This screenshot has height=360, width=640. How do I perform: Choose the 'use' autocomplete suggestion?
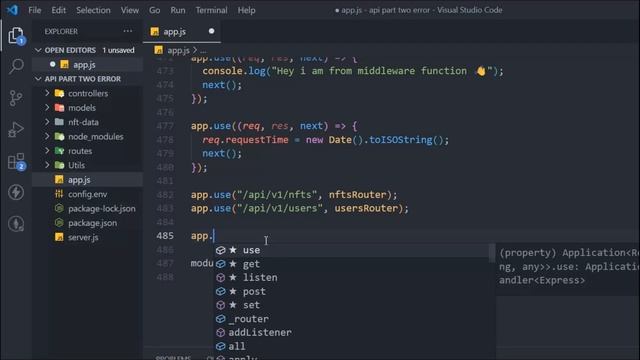click(x=352, y=250)
